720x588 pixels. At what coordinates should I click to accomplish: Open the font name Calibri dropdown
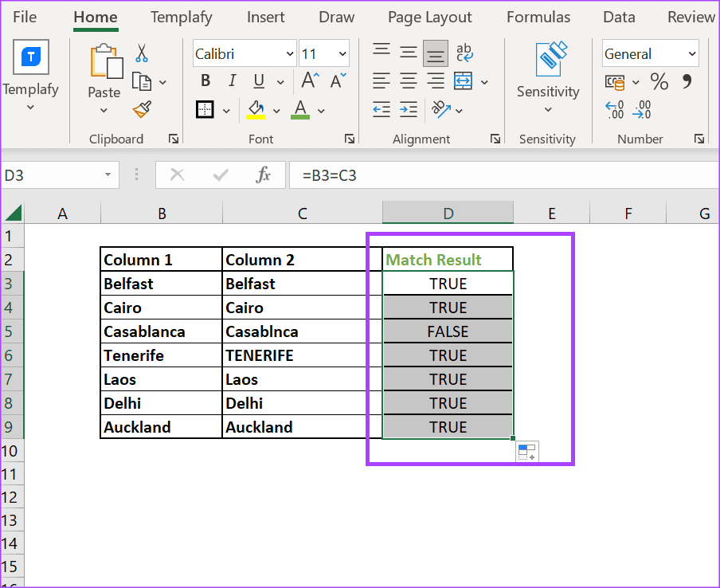[290, 53]
